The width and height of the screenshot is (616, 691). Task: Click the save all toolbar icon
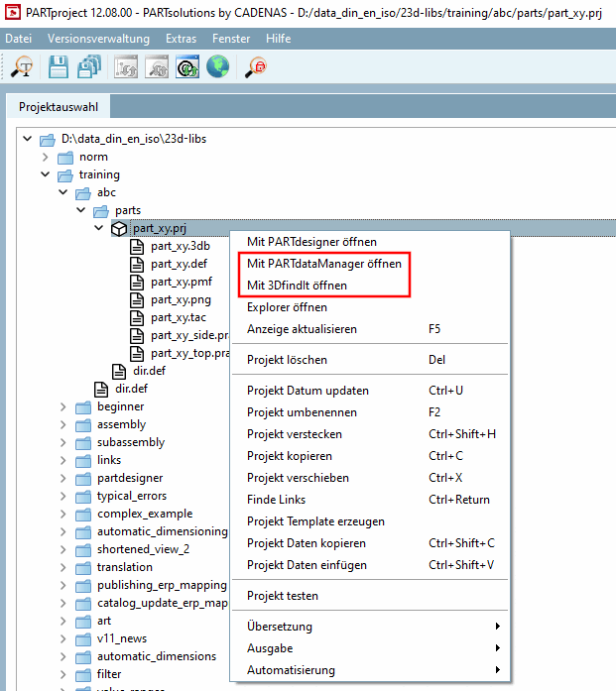89,67
